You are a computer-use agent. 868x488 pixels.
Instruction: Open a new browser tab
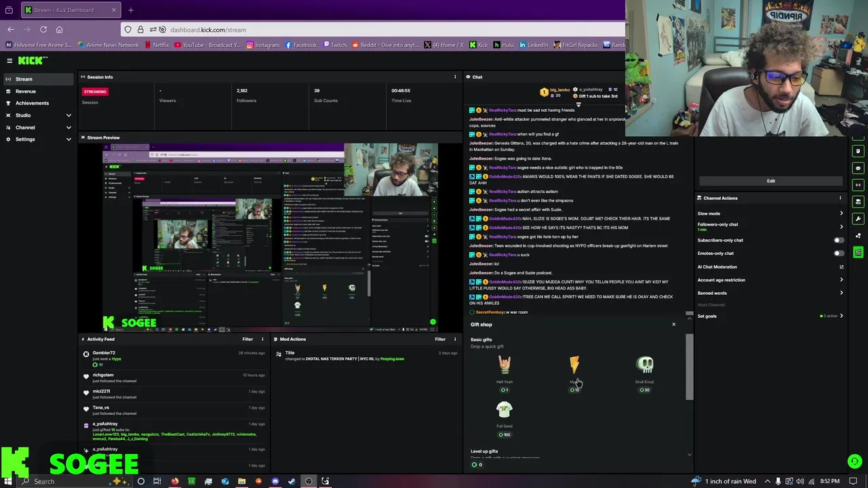(x=131, y=10)
